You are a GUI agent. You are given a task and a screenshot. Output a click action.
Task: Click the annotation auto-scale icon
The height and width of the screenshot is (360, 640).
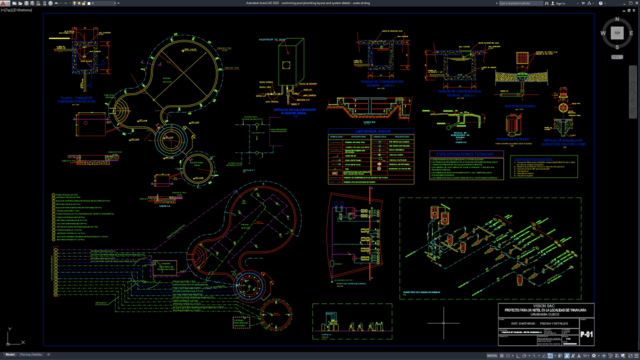pyautogui.click(x=573, y=356)
